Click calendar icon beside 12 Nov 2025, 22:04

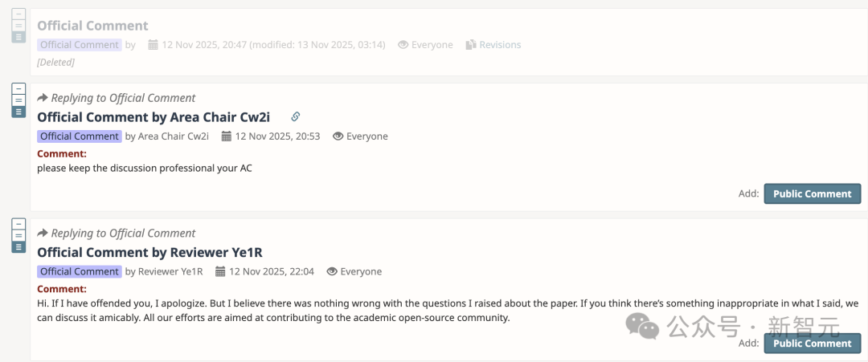coord(221,272)
